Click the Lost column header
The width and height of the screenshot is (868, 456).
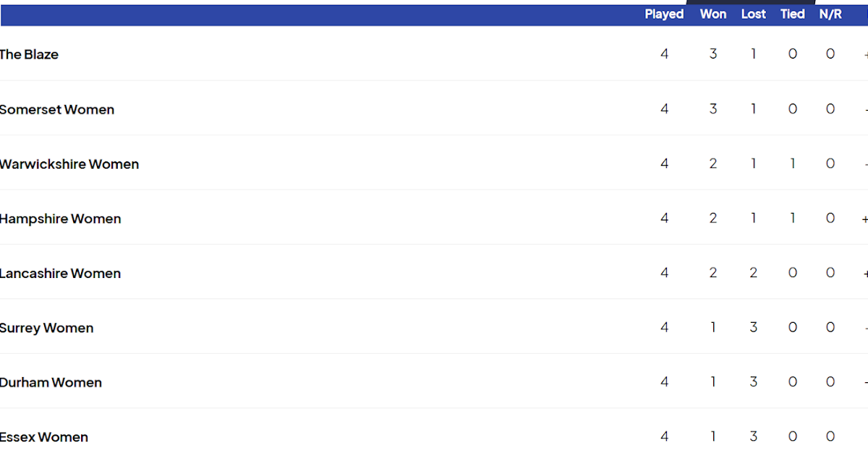(x=753, y=14)
